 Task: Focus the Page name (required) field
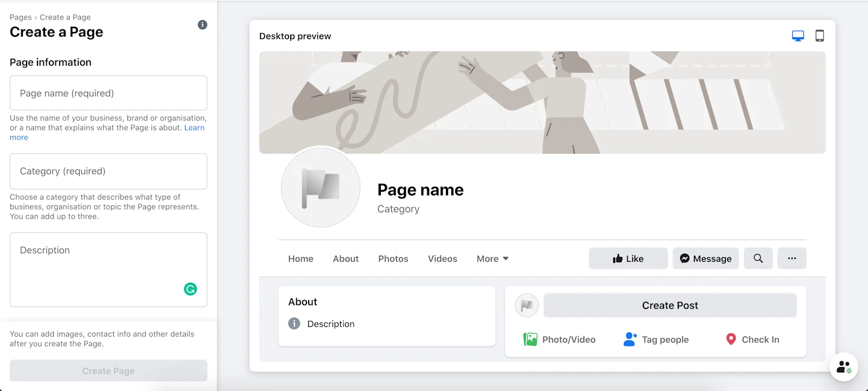[108, 93]
